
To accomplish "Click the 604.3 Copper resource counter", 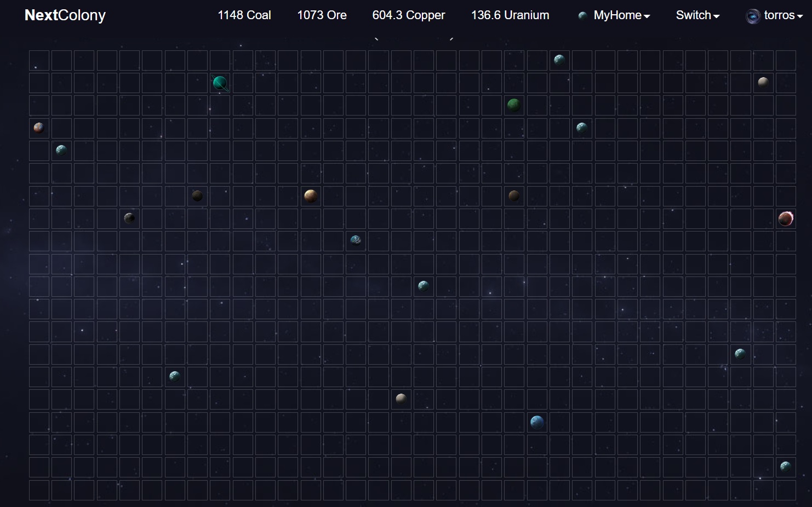I will (409, 15).
